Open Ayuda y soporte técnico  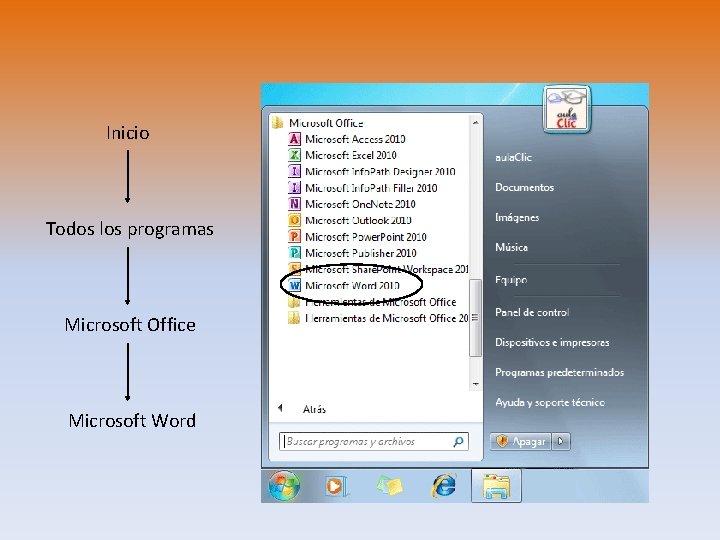[x=550, y=403]
